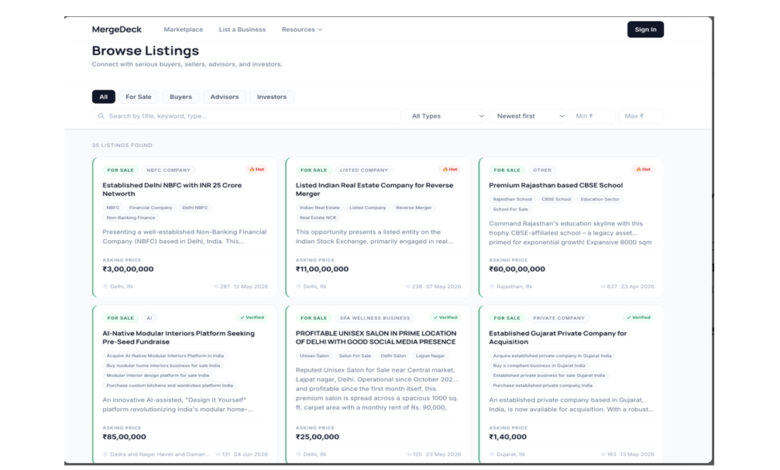Screen dimensions: 780x470
Task: Click the Listed Company category label
Action: coord(364,170)
